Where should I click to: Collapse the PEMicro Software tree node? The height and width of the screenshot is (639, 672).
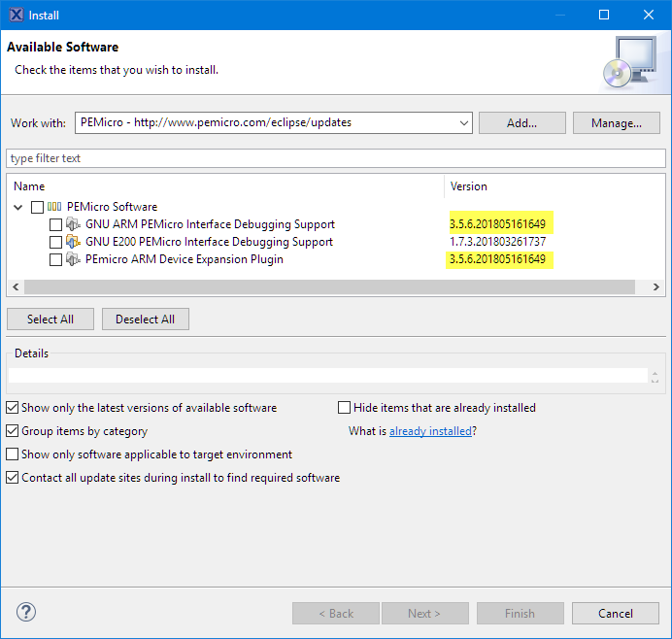pyautogui.click(x=19, y=207)
